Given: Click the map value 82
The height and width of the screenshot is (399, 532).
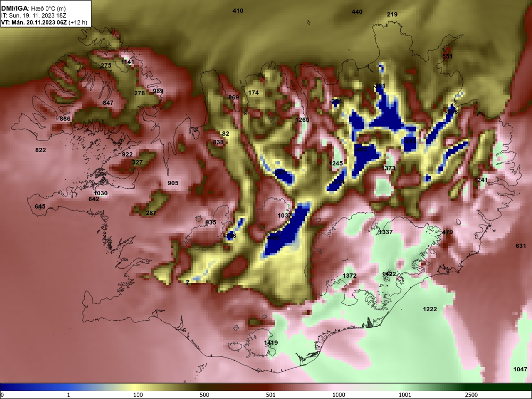Looking at the screenshot, I should (226, 134).
